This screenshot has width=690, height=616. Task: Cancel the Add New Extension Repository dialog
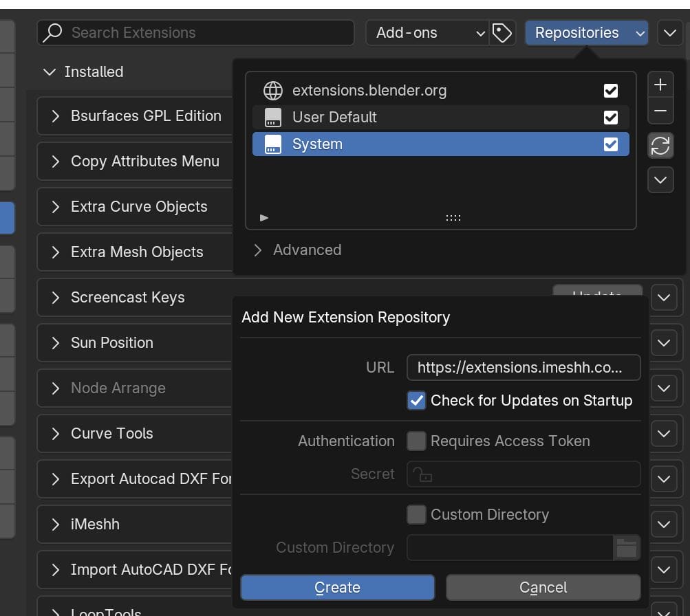click(543, 587)
